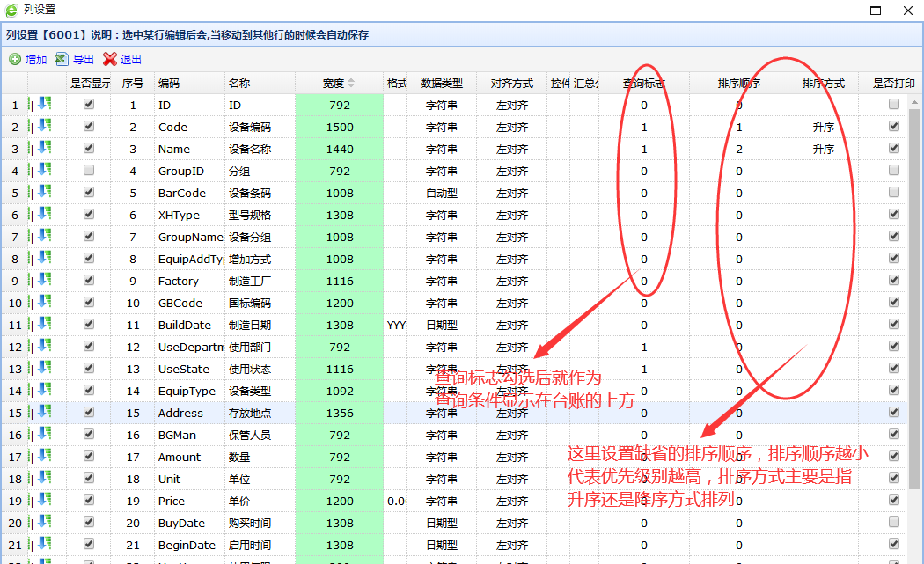Open the 数据类型 cell for the BuildDate row
This screenshot has height=564, width=924.
[x=442, y=325]
